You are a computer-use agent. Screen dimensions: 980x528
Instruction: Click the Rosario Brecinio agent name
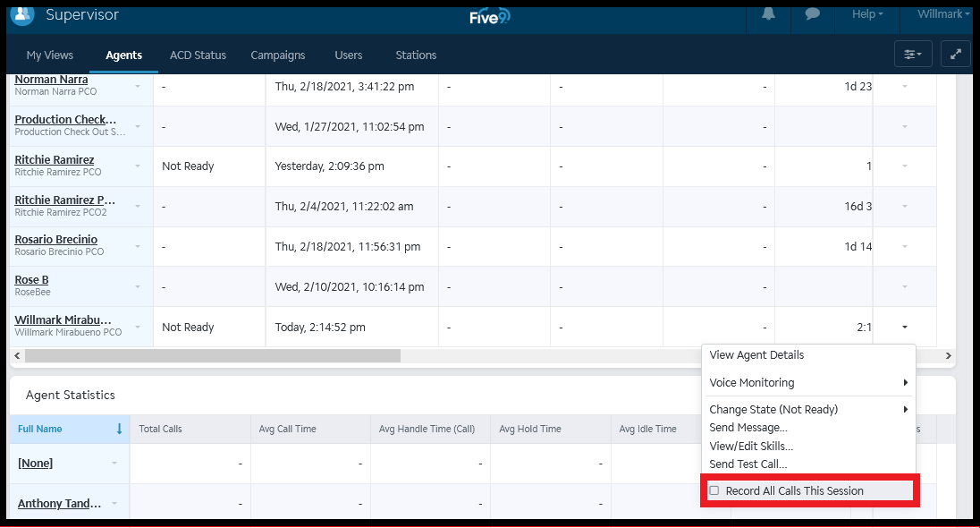pos(56,240)
